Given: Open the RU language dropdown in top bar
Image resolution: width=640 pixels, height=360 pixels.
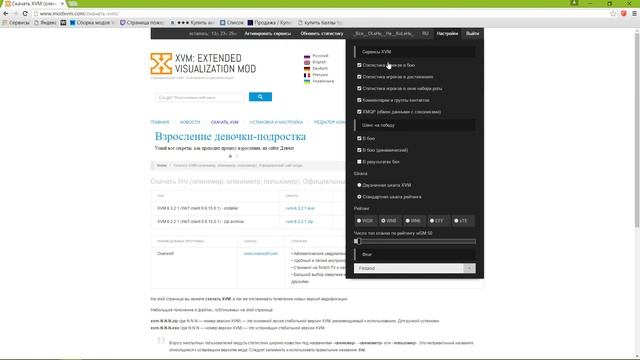Looking at the screenshot, I should coord(425,33).
